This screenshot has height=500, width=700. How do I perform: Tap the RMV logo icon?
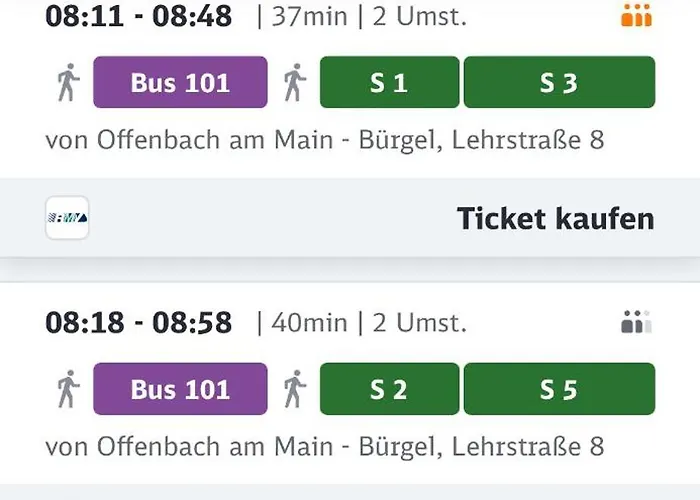point(67,218)
